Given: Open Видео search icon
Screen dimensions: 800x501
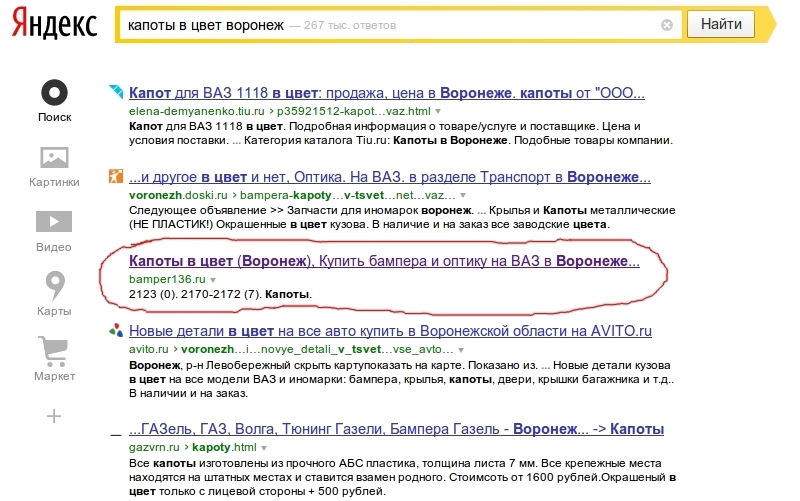Looking at the screenshot, I should pos(54,221).
